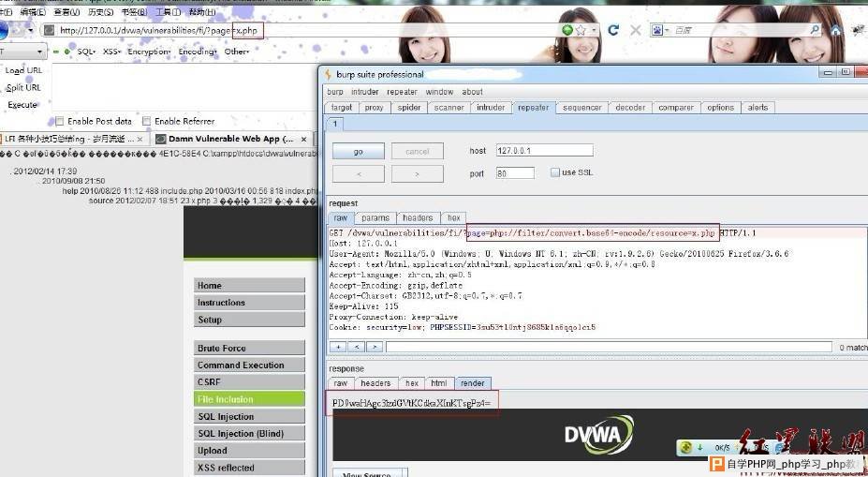The height and width of the screenshot is (477, 868).
Task: Switch to the Burp comparer tab
Action: 676,108
